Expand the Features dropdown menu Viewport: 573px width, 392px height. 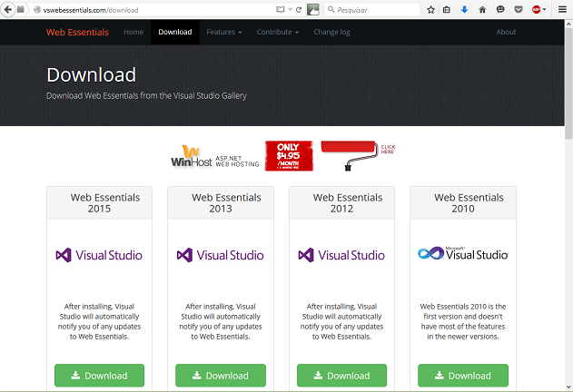224,32
